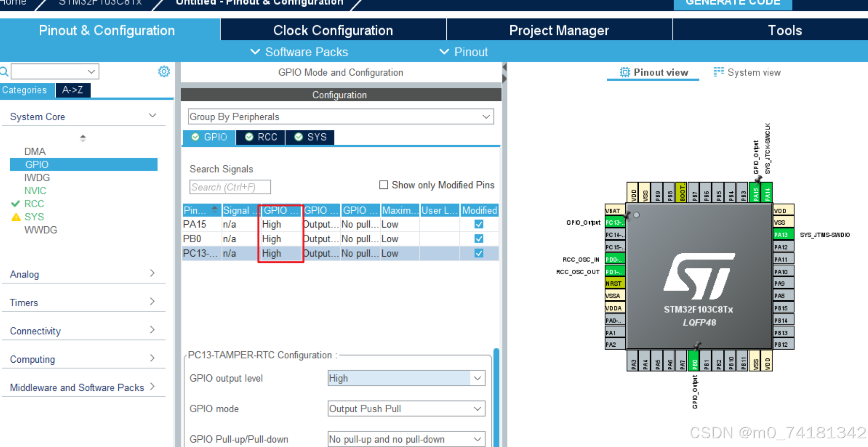868x447 pixels.
Task: Open the Software Packs menu
Action: (299, 52)
